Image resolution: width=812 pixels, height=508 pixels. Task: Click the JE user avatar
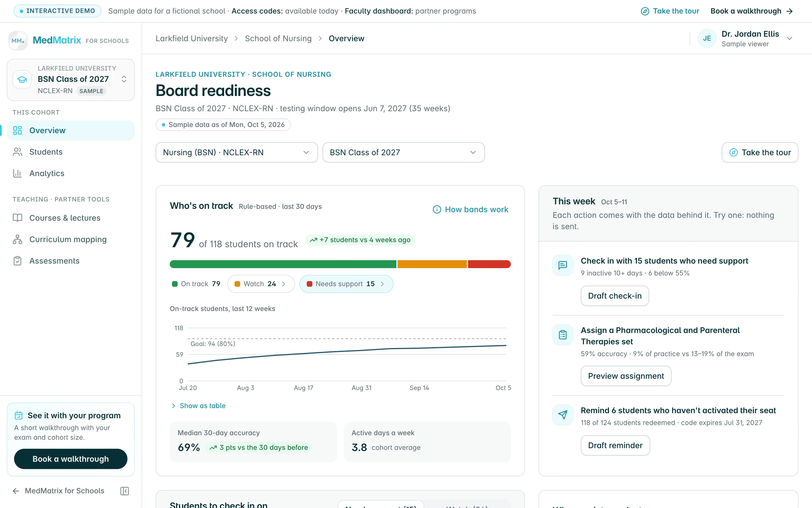707,39
